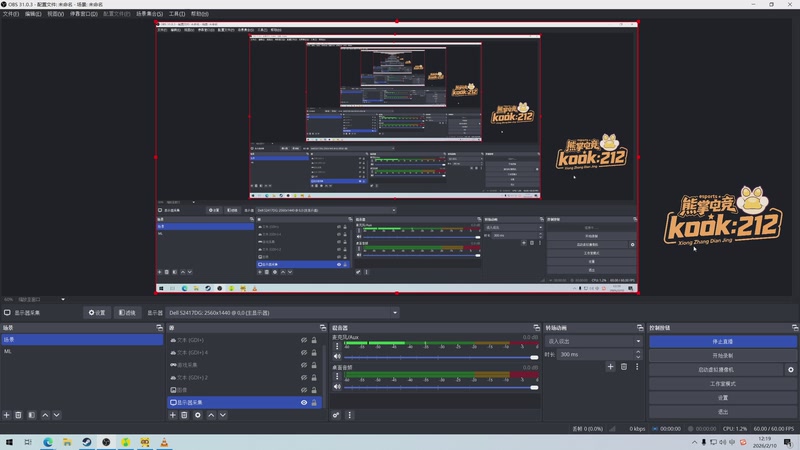Click the 开始录制 button
800x450 pixels.
pyautogui.click(x=723, y=355)
